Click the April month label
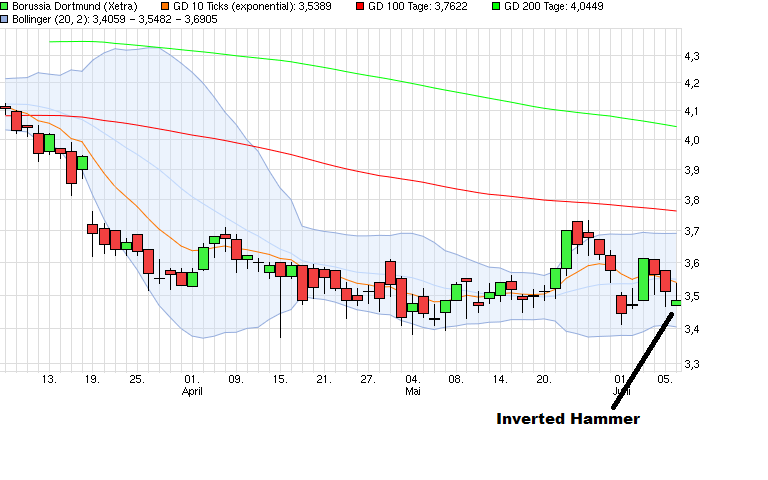This screenshot has width=768, height=480. [192, 392]
